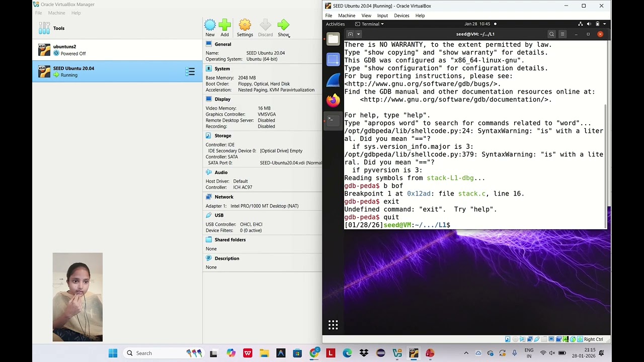Click the terminal search icon
Screen dimensions: 644x362
(x=551, y=34)
